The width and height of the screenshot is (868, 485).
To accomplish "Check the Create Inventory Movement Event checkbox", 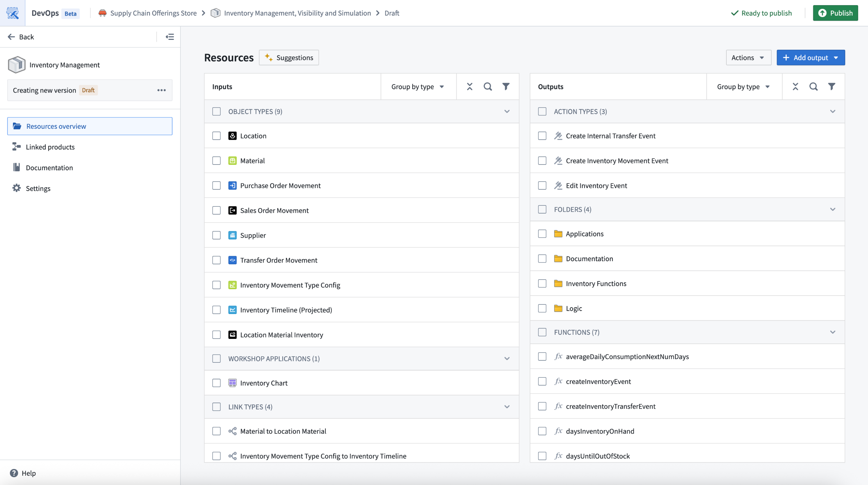I will click(x=542, y=160).
